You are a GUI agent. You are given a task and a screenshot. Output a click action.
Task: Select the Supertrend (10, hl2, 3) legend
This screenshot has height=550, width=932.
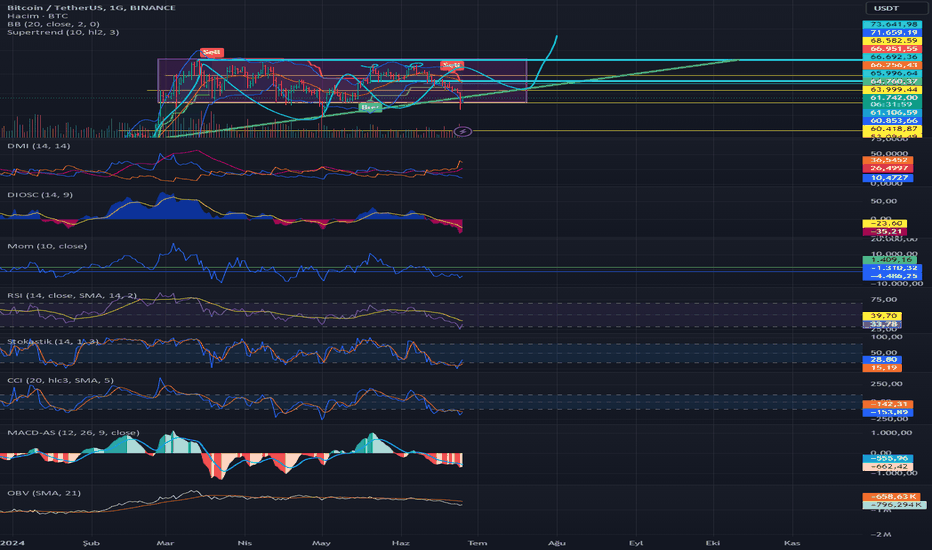pyautogui.click(x=63, y=32)
